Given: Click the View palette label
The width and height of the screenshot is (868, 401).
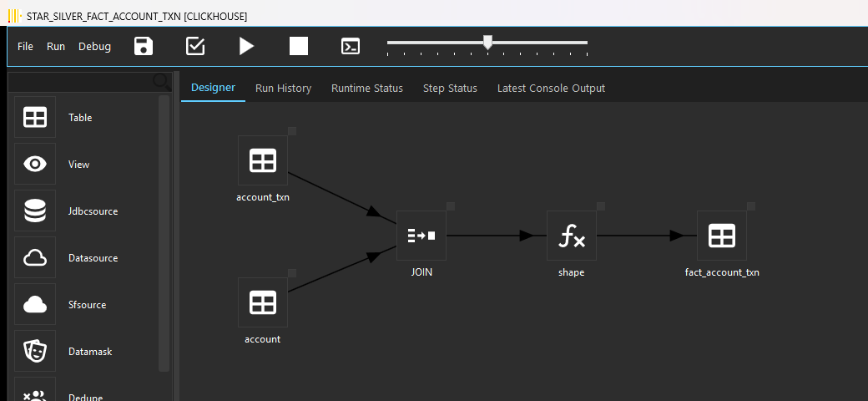Looking at the screenshot, I should click(x=79, y=165).
